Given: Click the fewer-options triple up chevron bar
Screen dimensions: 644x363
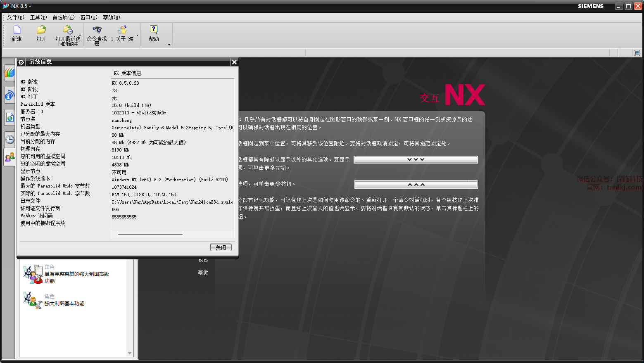Looking at the screenshot, I should click(416, 184).
